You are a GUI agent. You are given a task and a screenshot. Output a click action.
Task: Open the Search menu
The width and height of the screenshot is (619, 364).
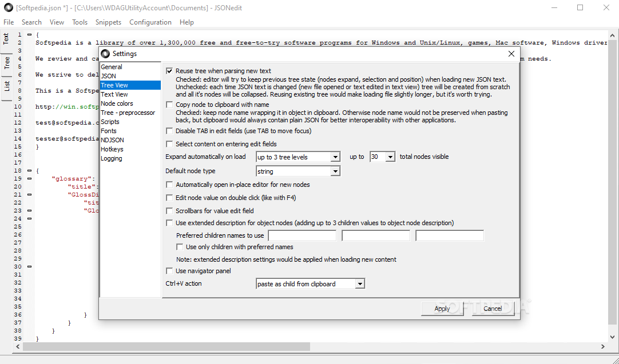click(31, 22)
